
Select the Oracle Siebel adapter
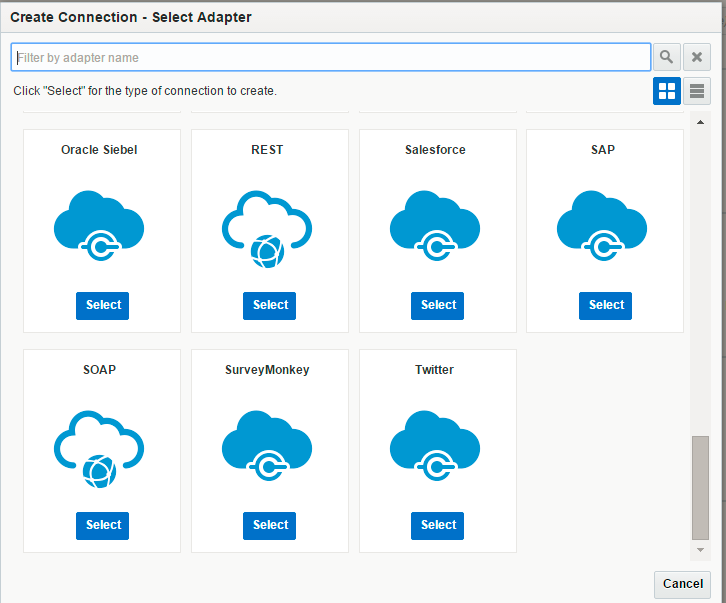[x=102, y=306]
